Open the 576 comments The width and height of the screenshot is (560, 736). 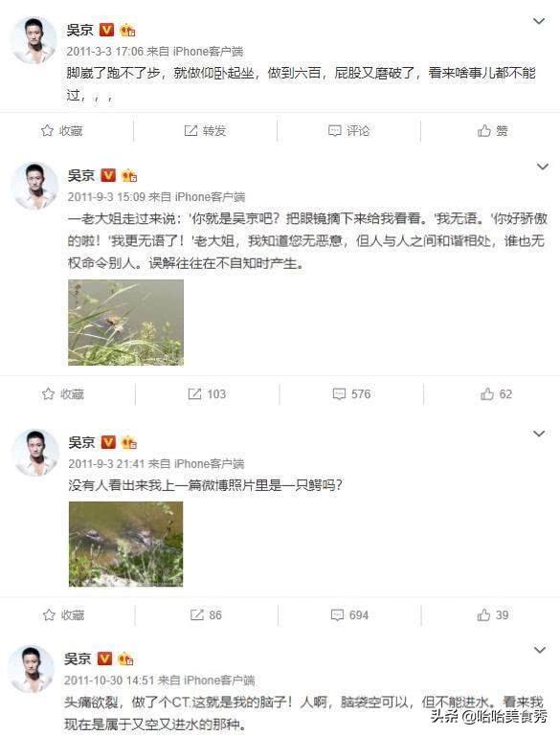351,393
